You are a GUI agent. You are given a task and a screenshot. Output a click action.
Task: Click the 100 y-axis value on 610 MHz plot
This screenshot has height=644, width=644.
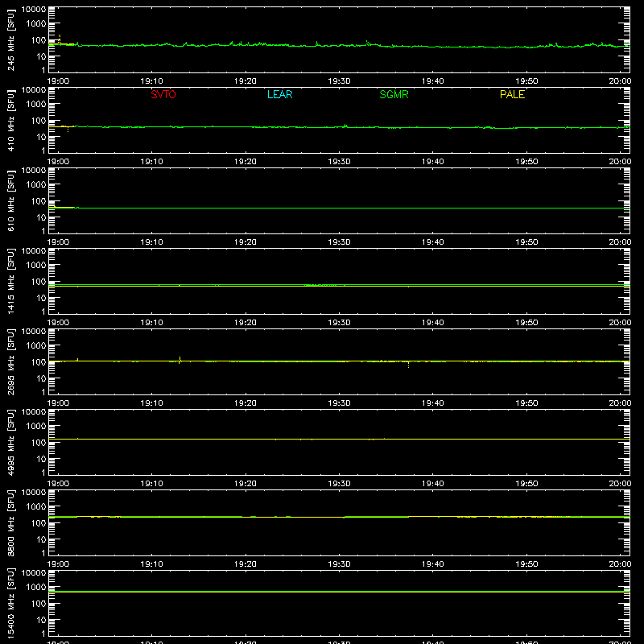point(39,200)
